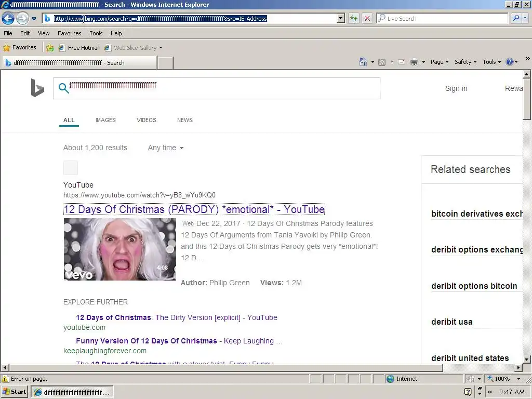532x399 pixels.
Task: Open 12 Days of Christmas Dirty Version link
Action: coord(177,317)
